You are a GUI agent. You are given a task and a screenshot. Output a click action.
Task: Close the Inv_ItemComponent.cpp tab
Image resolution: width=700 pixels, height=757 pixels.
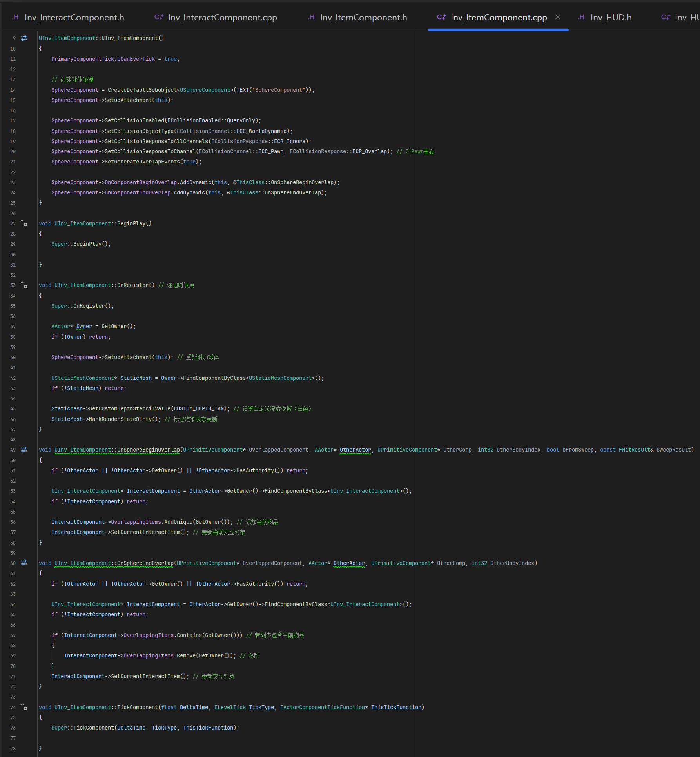coord(558,17)
